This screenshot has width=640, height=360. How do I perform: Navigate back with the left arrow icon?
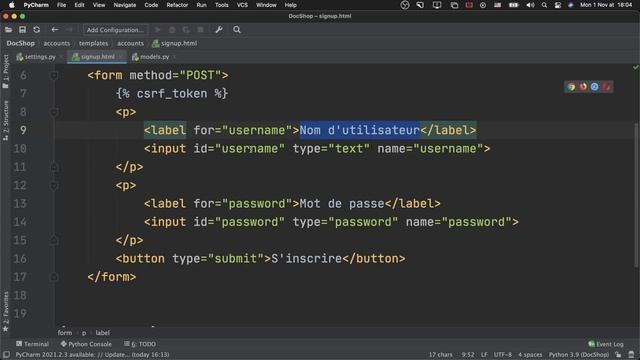pos(55,30)
